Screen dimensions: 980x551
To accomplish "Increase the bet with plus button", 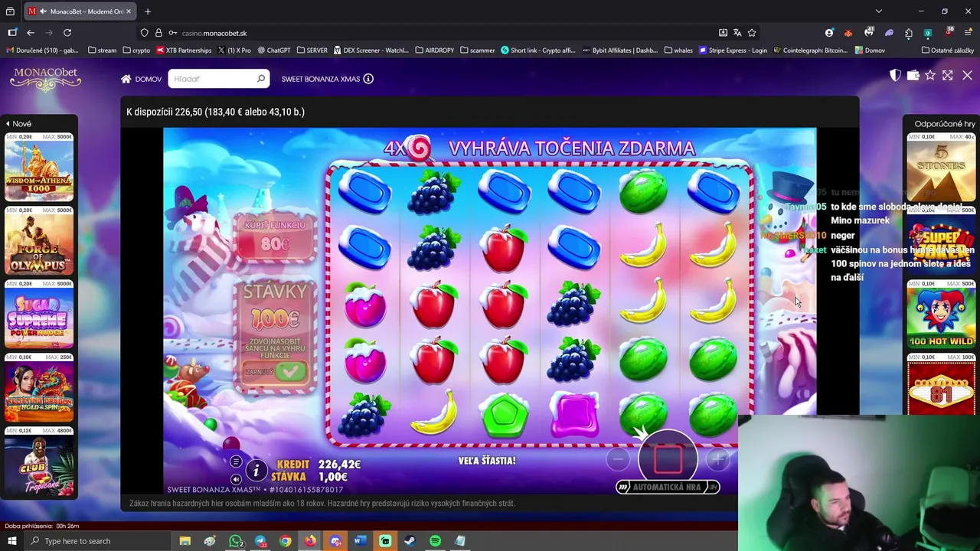I will click(x=718, y=458).
